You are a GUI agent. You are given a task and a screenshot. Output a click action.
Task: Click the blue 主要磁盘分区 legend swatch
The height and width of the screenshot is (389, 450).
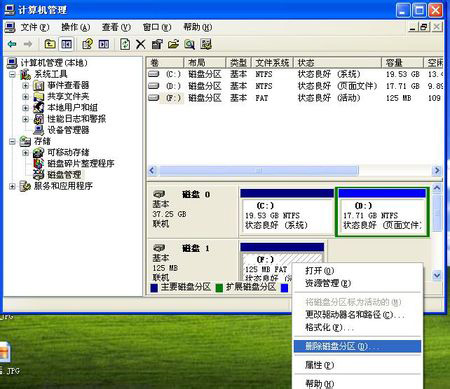click(154, 288)
